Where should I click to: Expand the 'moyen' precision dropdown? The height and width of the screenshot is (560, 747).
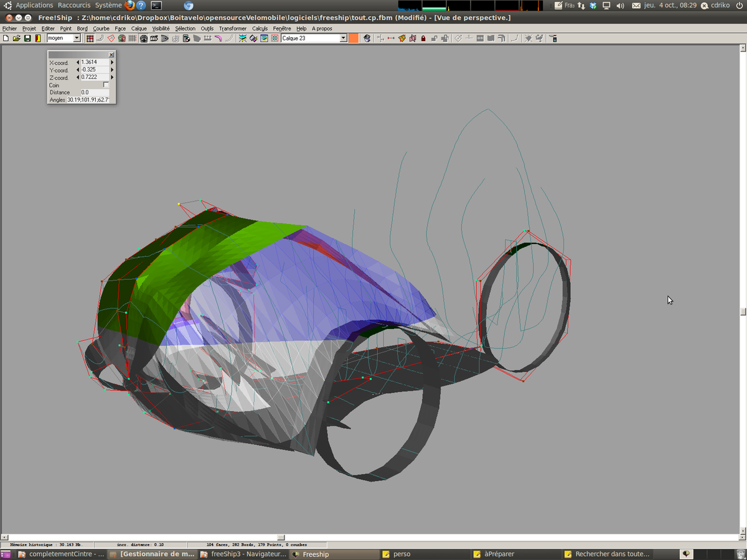click(x=77, y=39)
